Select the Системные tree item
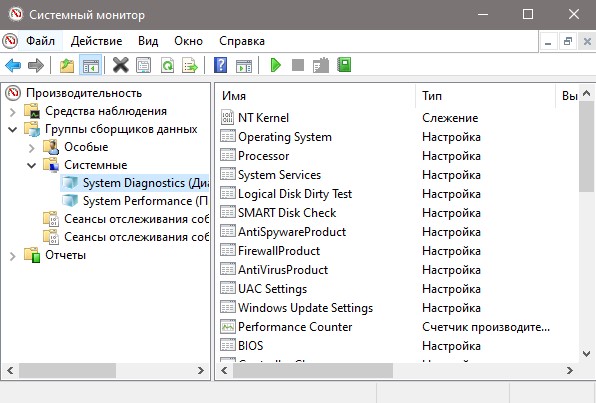This screenshot has height=403, width=596. 95,165
